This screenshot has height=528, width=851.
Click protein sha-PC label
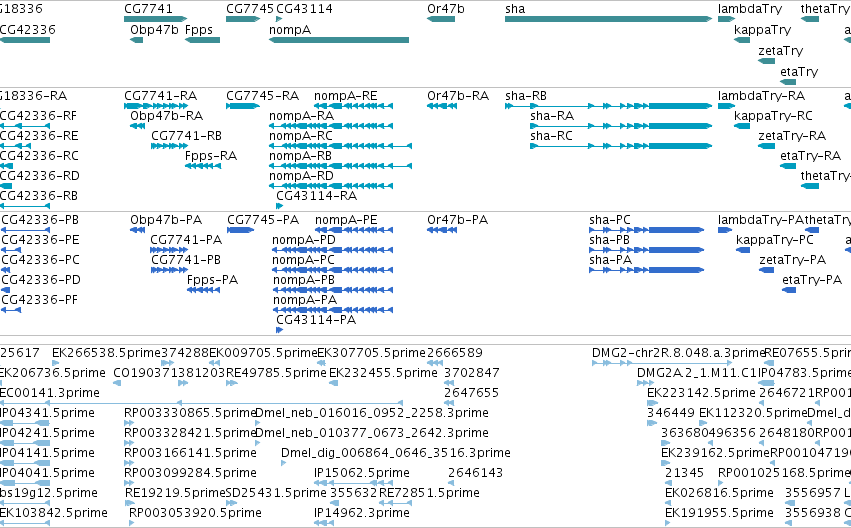pos(610,220)
